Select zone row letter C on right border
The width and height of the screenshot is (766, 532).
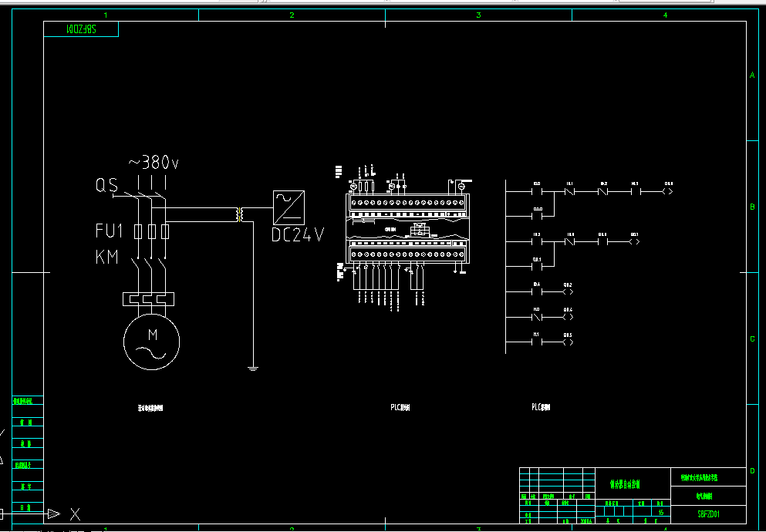(752, 338)
